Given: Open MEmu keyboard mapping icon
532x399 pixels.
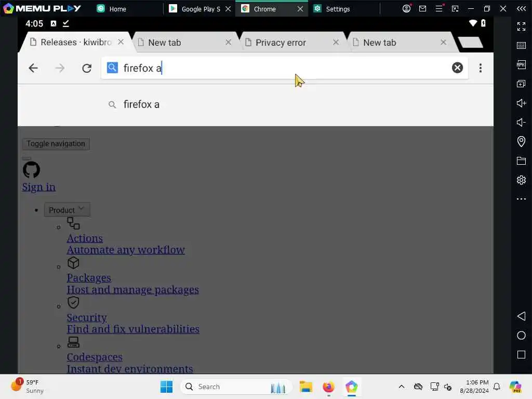Looking at the screenshot, I should (521, 46).
